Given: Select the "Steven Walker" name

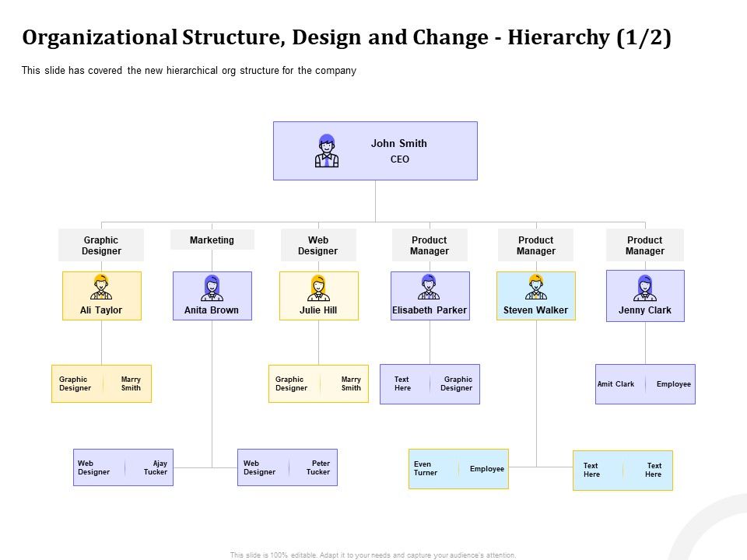Looking at the screenshot, I should (535, 310).
